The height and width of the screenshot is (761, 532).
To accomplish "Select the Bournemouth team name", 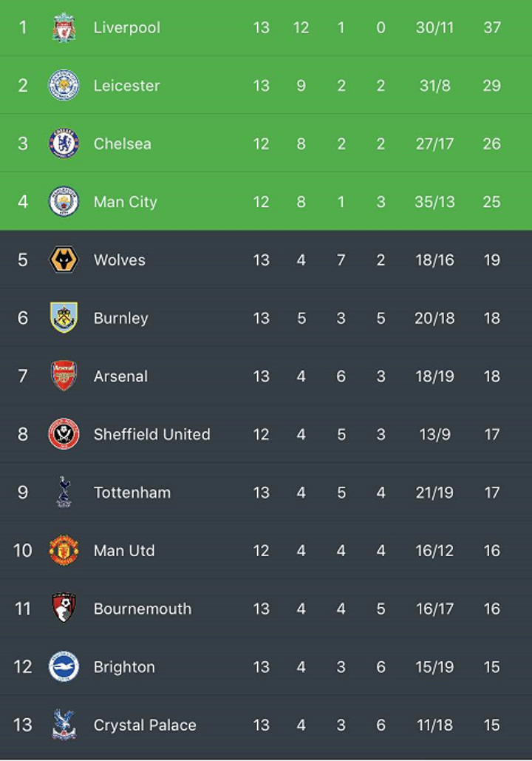I will 143,609.
